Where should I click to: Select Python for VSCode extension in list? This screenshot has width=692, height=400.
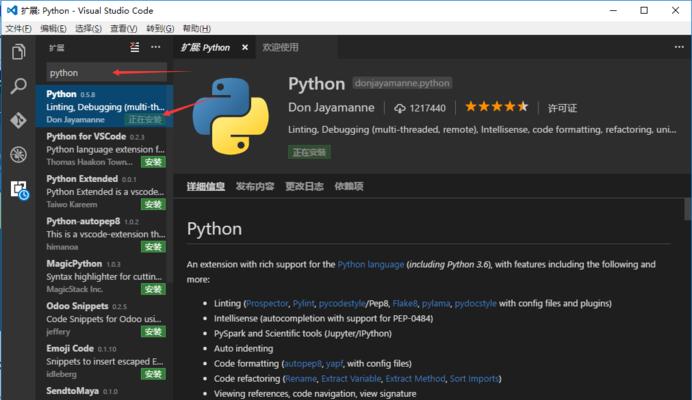(104, 149)
